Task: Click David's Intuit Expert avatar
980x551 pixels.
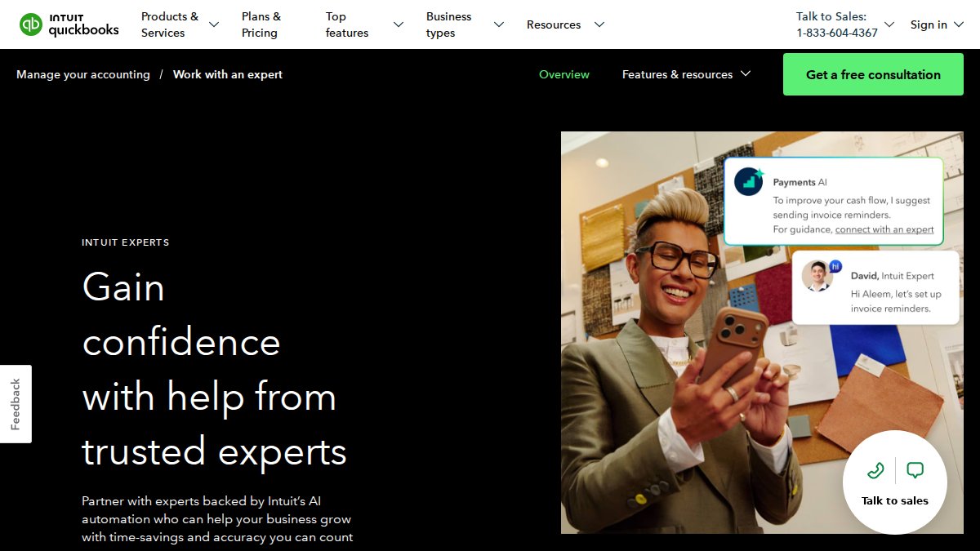Action: coord(817,276)
